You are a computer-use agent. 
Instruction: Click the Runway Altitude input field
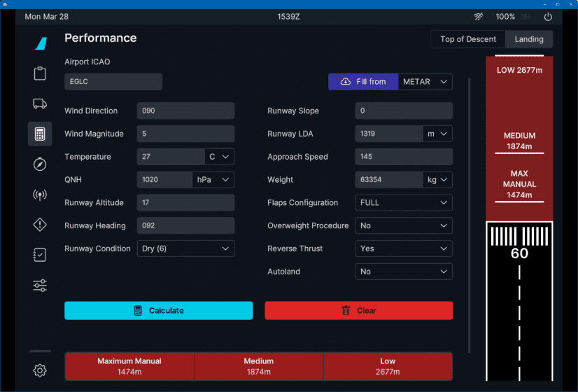pos(185,202)
